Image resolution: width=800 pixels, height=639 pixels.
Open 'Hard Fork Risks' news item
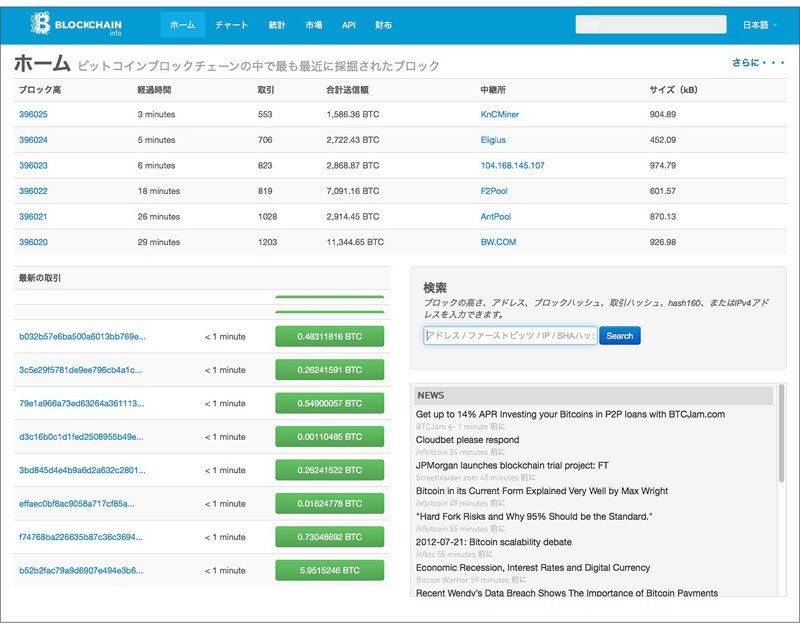pyautogui.click(x=534, y=517)
